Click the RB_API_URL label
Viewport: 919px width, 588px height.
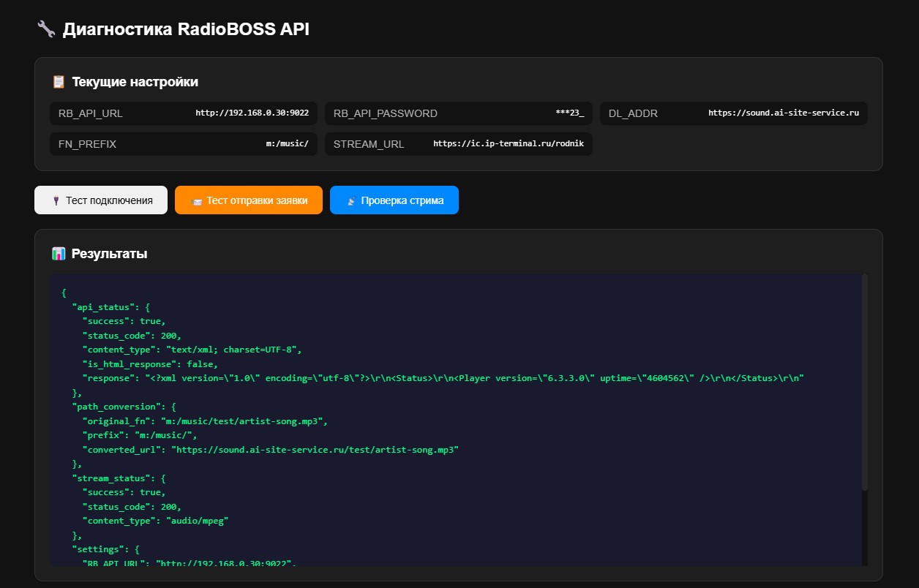click(x=91, y=113)
